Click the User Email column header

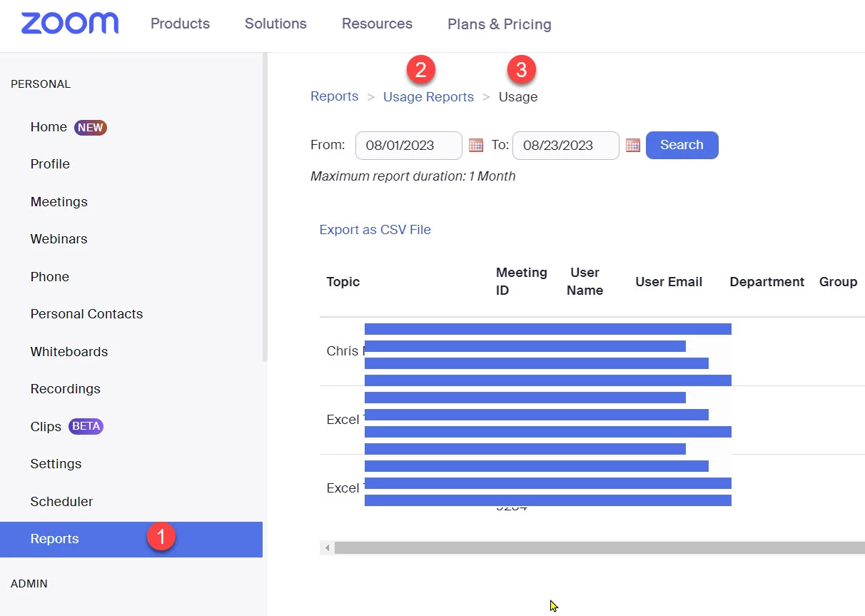pyautogui.click(x=669, y=282)
